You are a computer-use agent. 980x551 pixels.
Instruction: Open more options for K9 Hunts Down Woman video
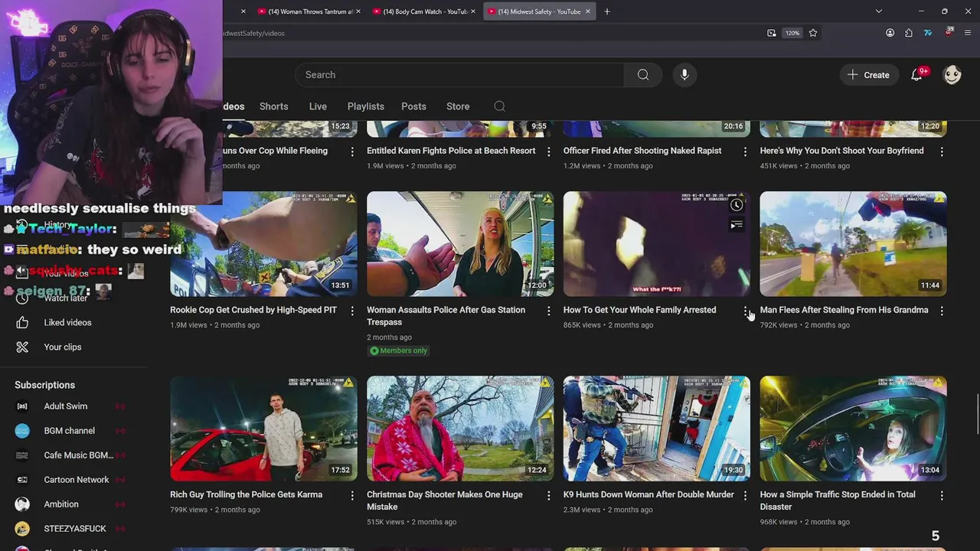click(x=745, y=495)
